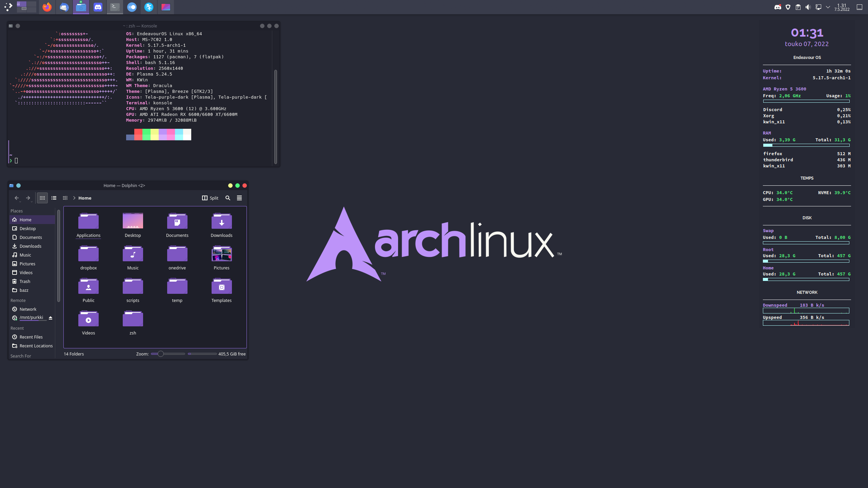868x488 pixels.
Task: Open System Settings toggle icon in panel
Action: click(x=132, y=7)
